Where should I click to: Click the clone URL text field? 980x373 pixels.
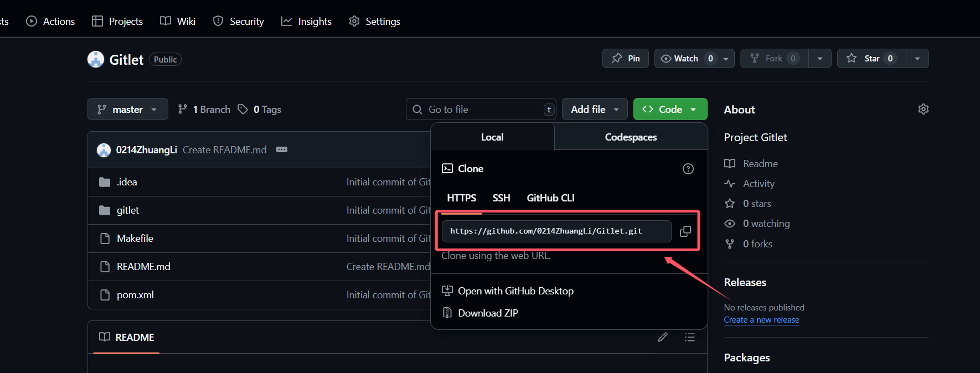pyautogui.click(x=556, y=231)
